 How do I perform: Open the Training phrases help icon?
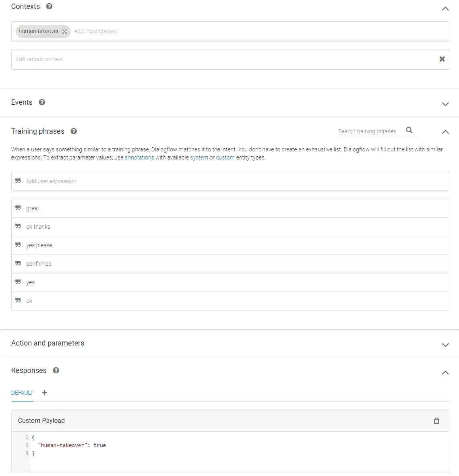(74, 131)
